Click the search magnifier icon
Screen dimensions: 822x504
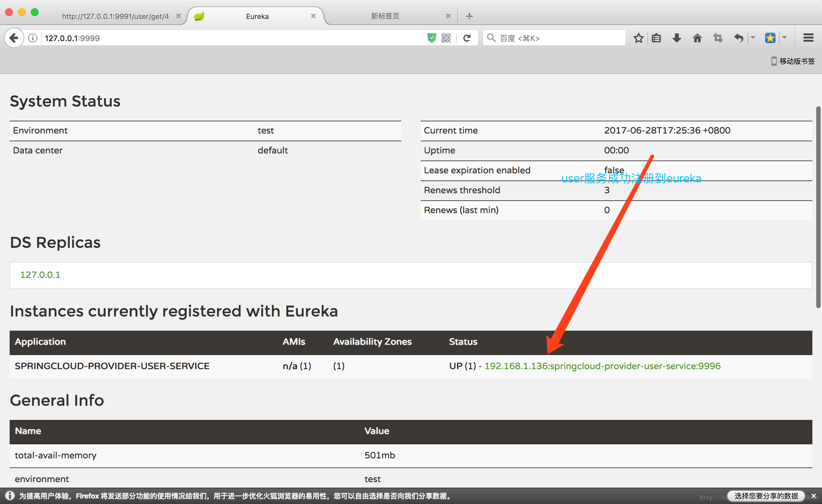coord(491,38)
